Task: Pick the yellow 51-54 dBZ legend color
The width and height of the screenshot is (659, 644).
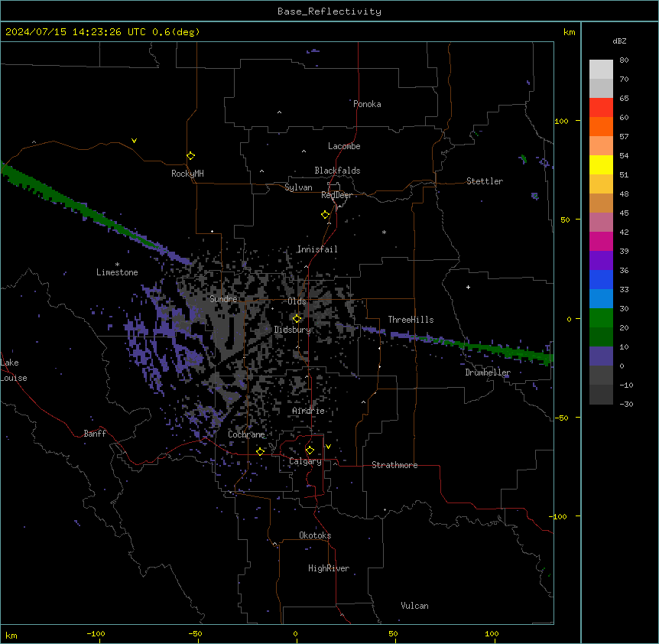Action: (x=601, y=164)
